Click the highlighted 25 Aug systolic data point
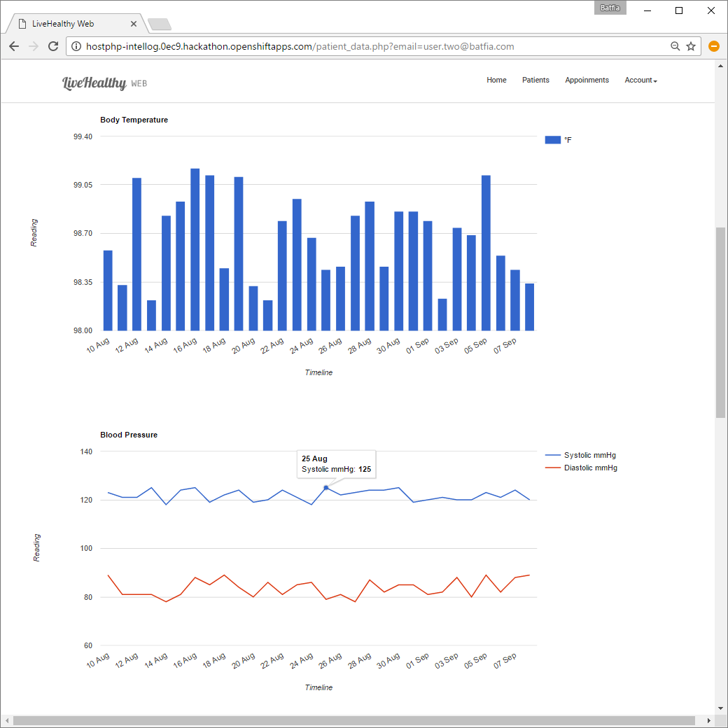Image resolution: width=728 pixels, height=728 pixels. [x=326, y=487]
